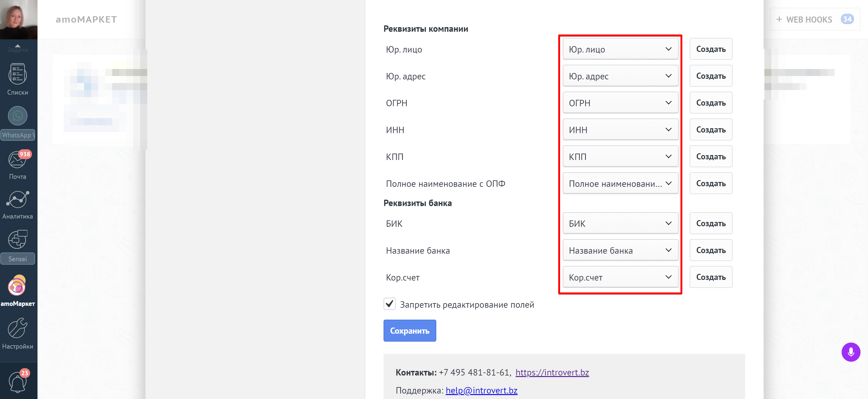
Task: Open Почта mail icon with 938 badge
Action: [17, 159]
